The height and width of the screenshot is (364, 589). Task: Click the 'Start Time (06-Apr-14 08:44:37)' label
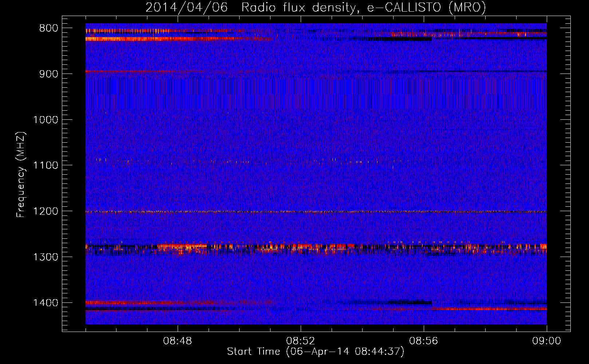(316, 352)
